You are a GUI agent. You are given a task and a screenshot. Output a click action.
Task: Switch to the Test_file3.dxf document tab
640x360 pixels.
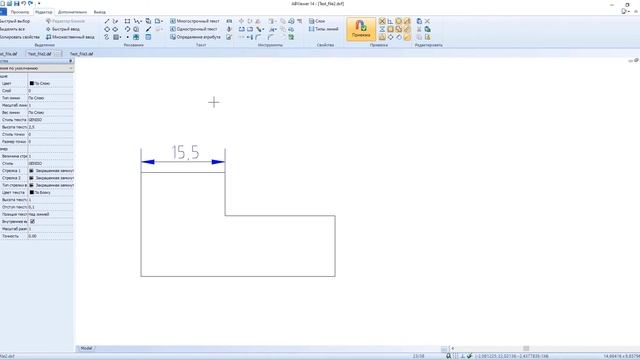click(x=82, y=53)
